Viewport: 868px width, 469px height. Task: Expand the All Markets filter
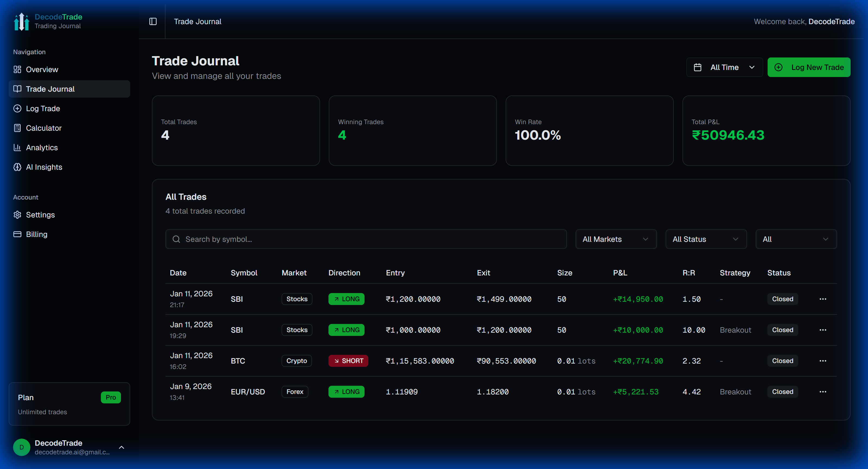(616, 239)
